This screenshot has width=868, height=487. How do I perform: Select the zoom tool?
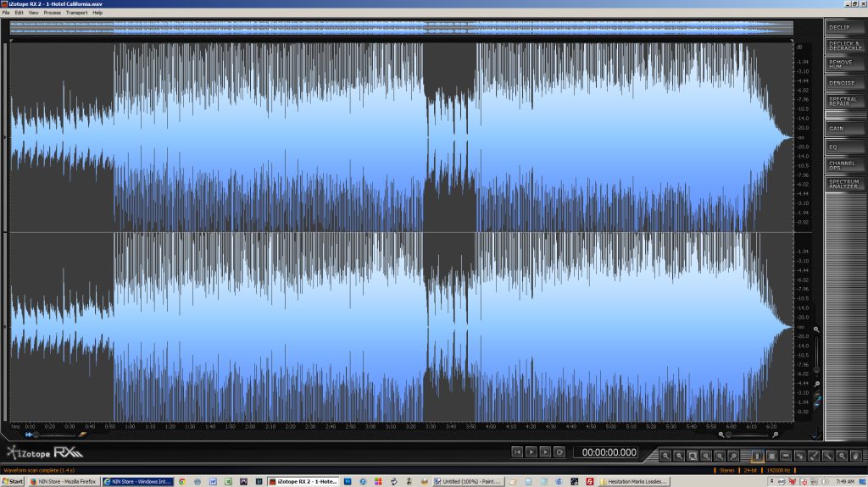pyautogui.click(x=842, y=456)
